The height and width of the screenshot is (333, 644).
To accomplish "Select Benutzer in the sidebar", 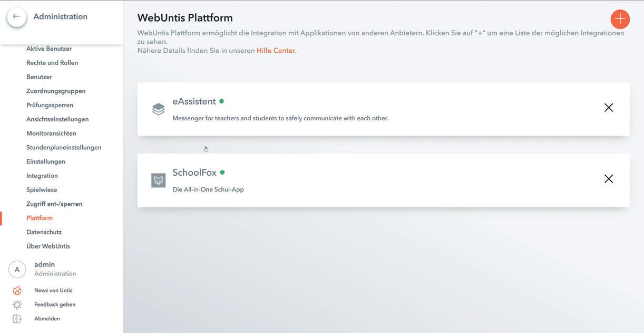I will coord(39,77).
